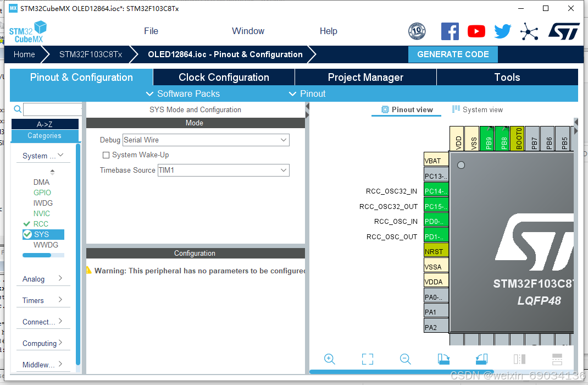Click the peripheral search input field
Image resolution: width=588 pixels, height=385 pixels.
pos(53,109)
